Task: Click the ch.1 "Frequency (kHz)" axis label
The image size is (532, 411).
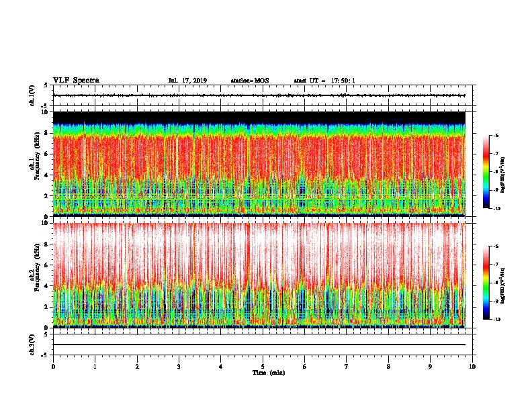Action: [37, 156]
